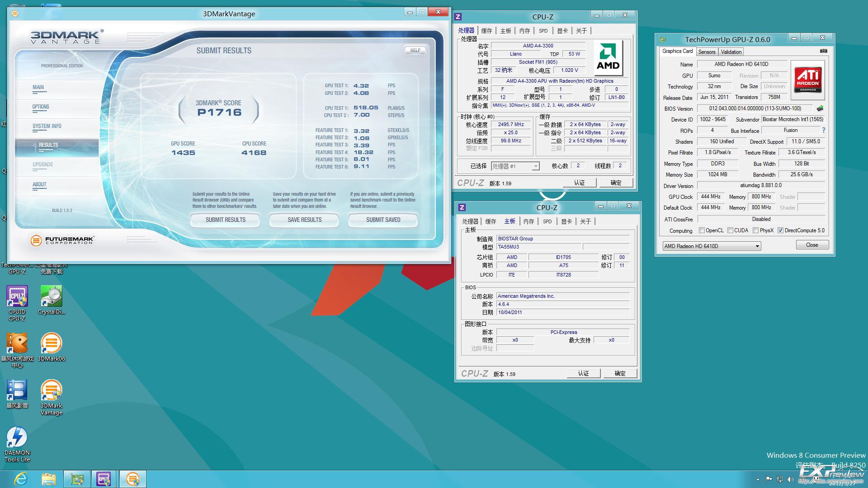Open the 处理器 #1 selection dropdown
868x488 pixels.
515,166
